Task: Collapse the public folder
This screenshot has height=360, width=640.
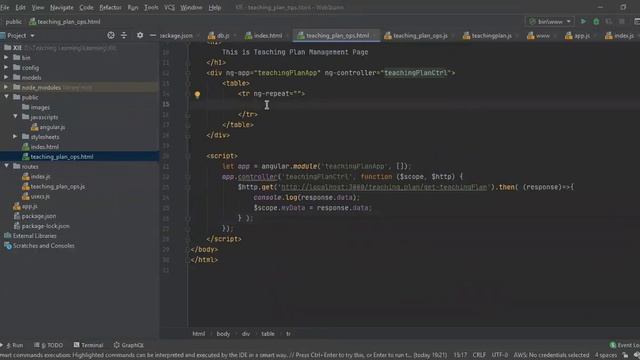Action: click(6, 97)
